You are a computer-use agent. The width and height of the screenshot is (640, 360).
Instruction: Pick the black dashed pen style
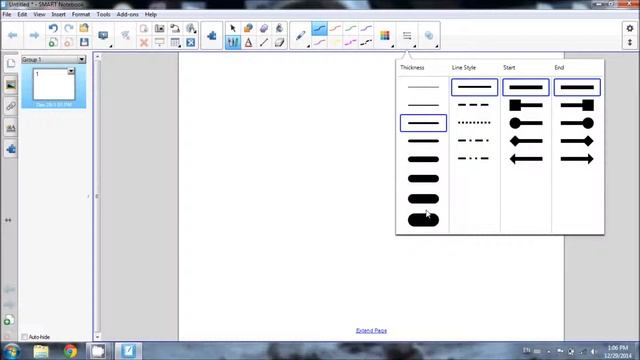tap(366, 42)
